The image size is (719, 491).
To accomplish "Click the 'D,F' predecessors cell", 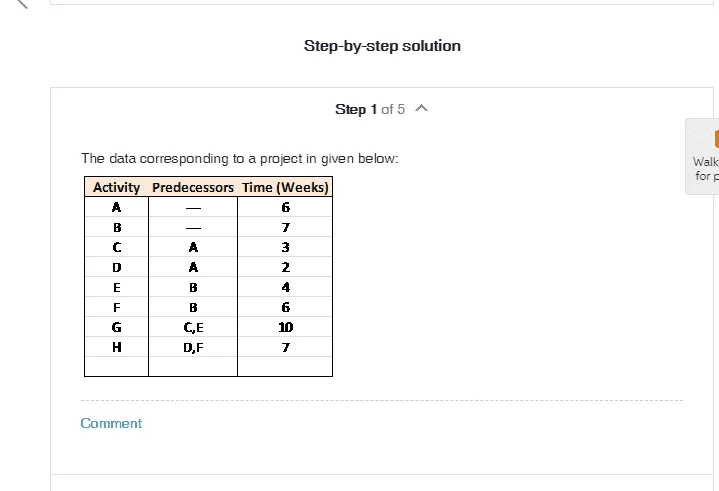I will pyautogui.click(x=193, y=347).
